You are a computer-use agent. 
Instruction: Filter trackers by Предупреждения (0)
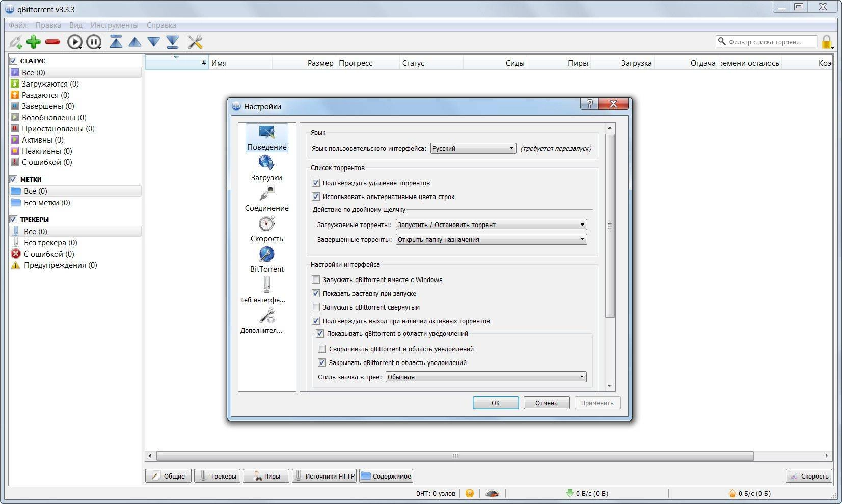[x=75, y=265]
